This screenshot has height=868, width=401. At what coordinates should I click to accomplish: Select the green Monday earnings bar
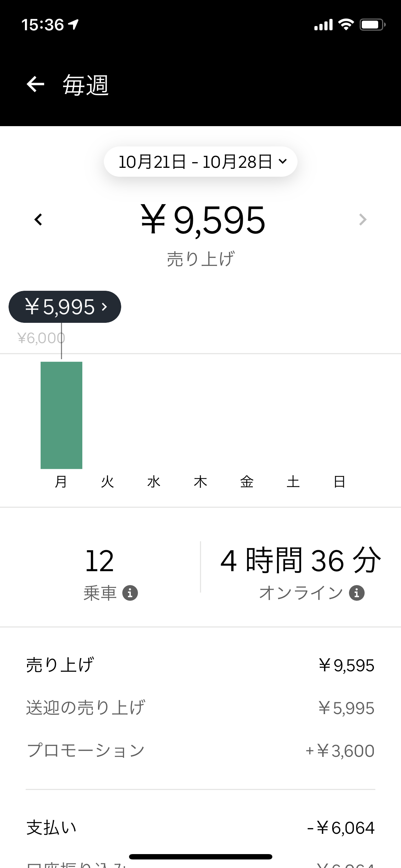coord(61,415)
